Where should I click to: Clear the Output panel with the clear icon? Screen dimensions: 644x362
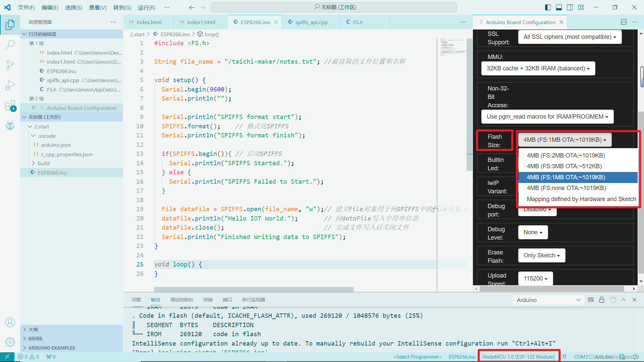point(591,300)
